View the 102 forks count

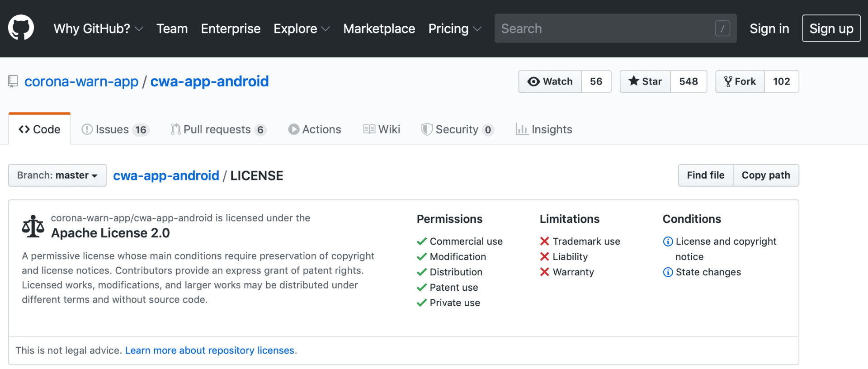pos(782,81)
